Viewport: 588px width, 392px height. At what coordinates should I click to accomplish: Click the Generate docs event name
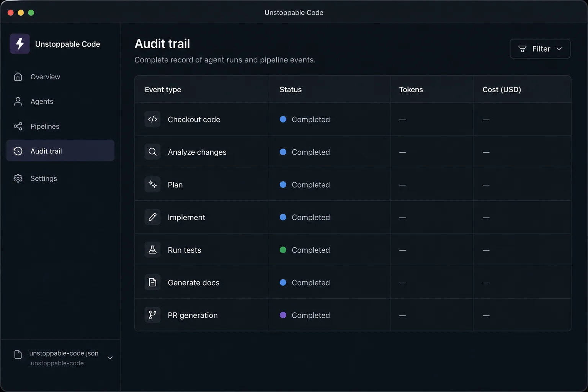194,283
